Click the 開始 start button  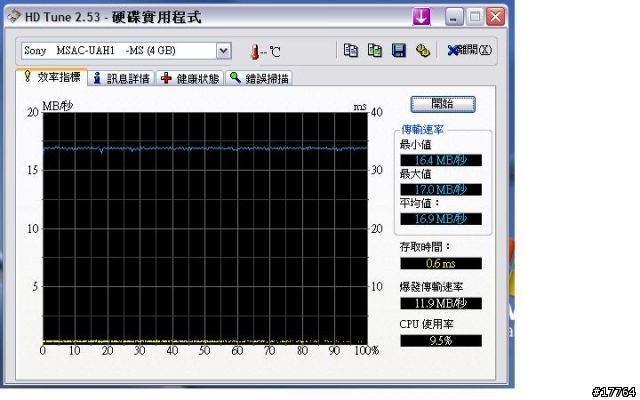443,104
